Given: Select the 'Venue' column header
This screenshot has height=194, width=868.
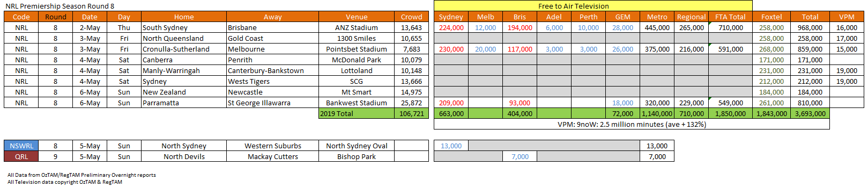Looking at the screenshot, I should pos(357,17).
